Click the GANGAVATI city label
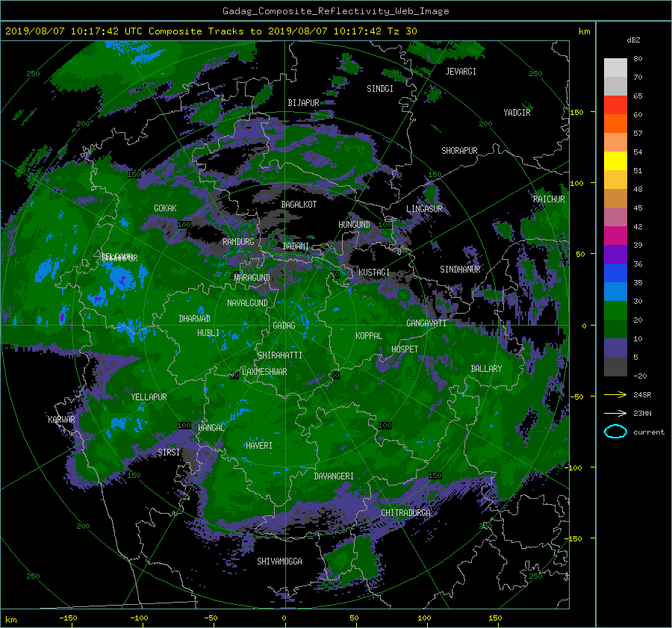The width and height of the screenshot is (672, 628). [426, 323]
